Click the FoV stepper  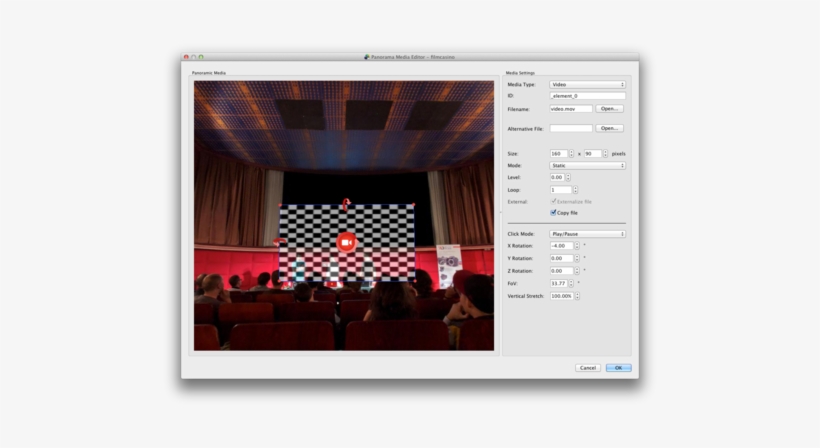click(x=571, y=283)
